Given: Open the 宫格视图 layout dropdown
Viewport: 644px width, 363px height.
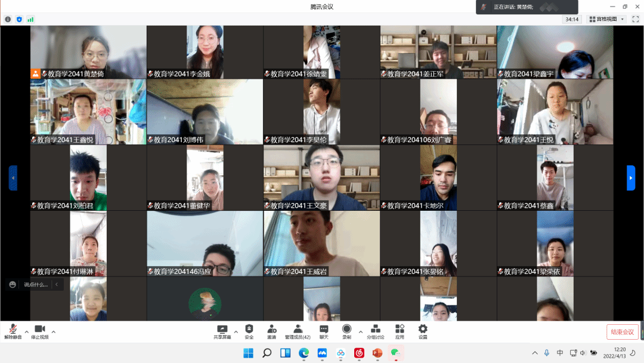Looking at the screenshot, I should pos(606,19).
